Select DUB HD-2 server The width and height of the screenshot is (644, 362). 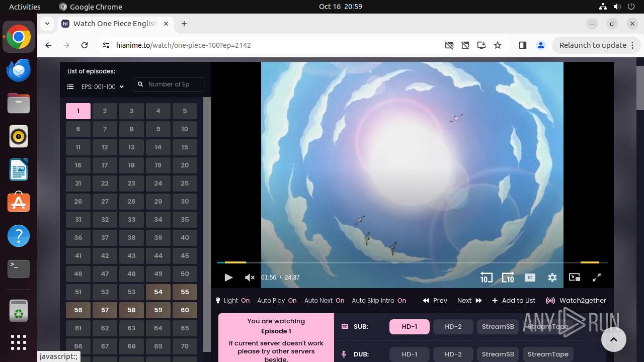tap(453, 354)
